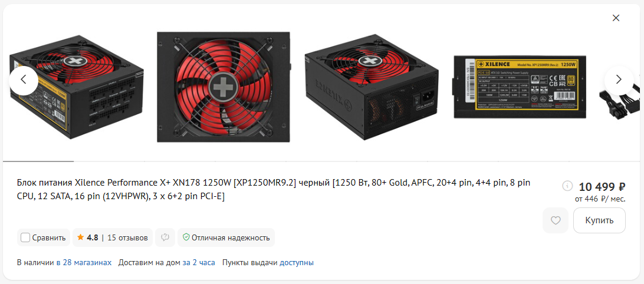Click the previous image arrow
Viewport: 644px width, 284px height.
click(24, 81)
